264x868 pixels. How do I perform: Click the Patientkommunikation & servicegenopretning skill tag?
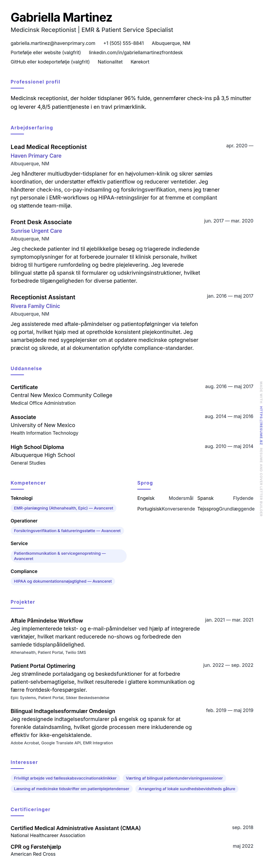(68, 556)
